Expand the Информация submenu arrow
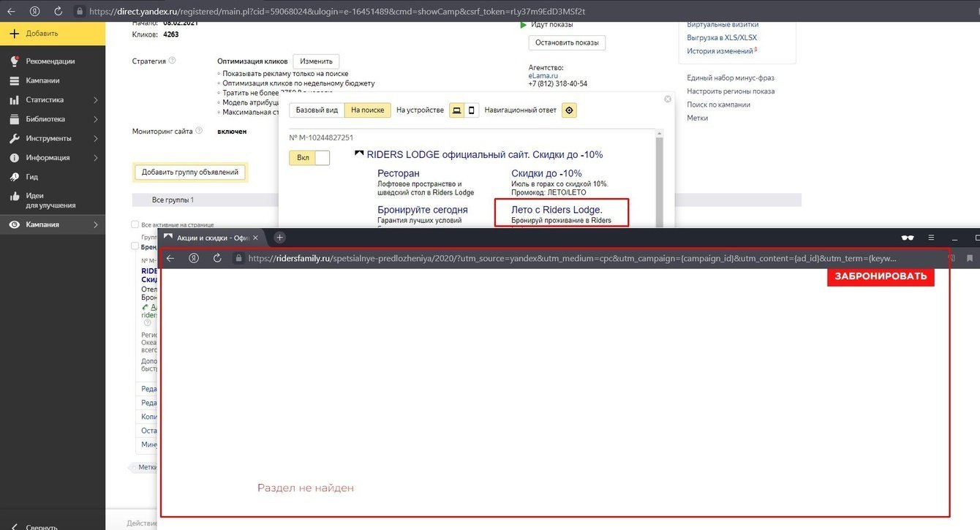The image size is (980, 530). (x=96, y=158)
